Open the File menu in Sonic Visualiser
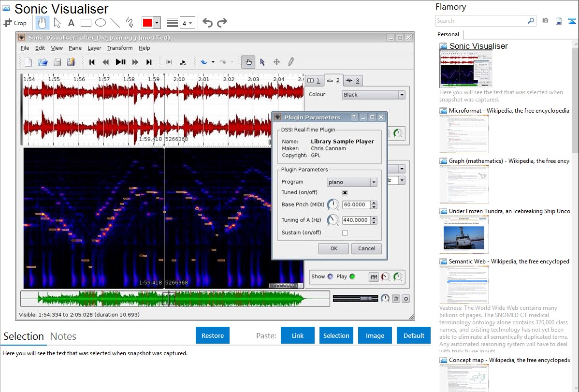This screenshot has height=392, width=579. 25,48
